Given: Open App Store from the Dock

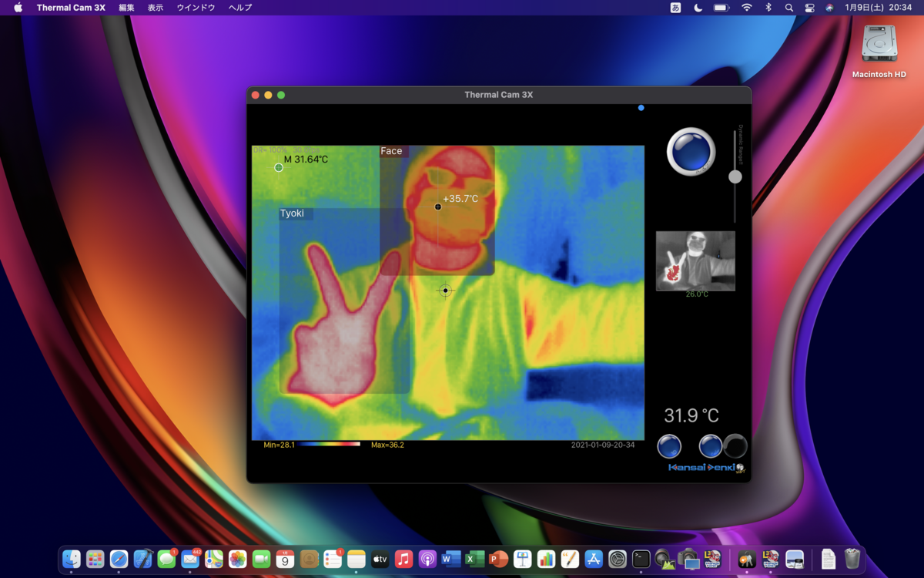Looking at the screenshot, I should coord(594,559).
